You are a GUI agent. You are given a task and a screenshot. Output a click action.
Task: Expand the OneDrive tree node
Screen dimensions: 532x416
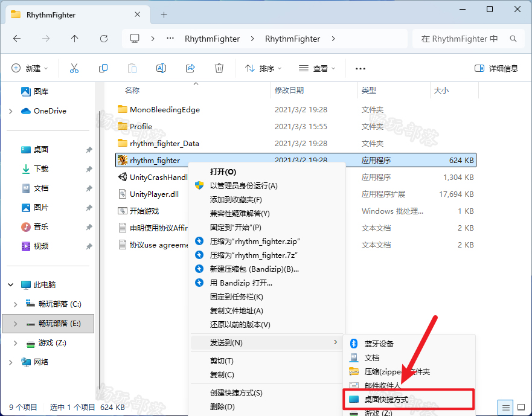pos(11,111)
